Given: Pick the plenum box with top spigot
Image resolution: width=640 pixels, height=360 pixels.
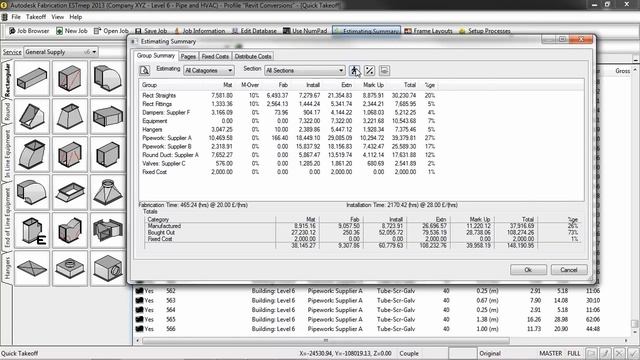Looking at the screenshot, I should pyautogui.click(x=70, y=268).
